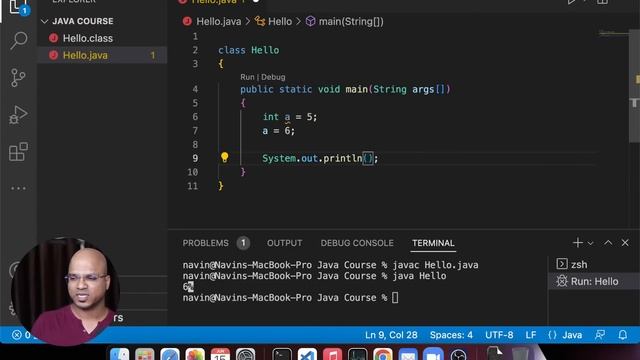
Task: Open the new terminal launch profile dropdown
Action: (591, 243)
